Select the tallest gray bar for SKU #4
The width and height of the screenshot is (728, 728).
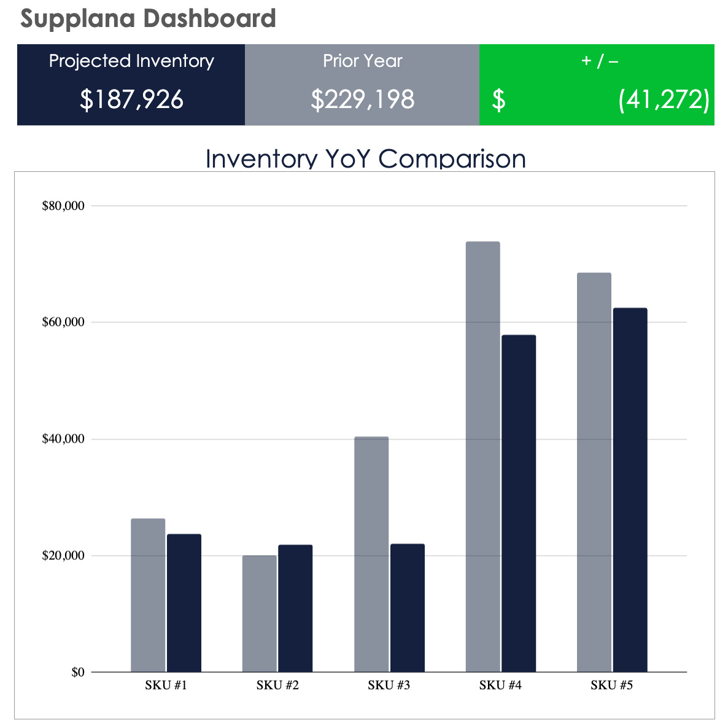pos(482,457)
